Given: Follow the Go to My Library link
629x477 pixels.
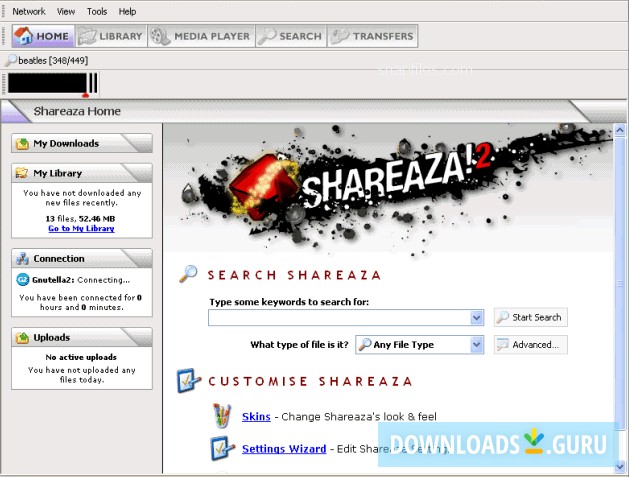Looking at the screenshot, I should point(81,228).
